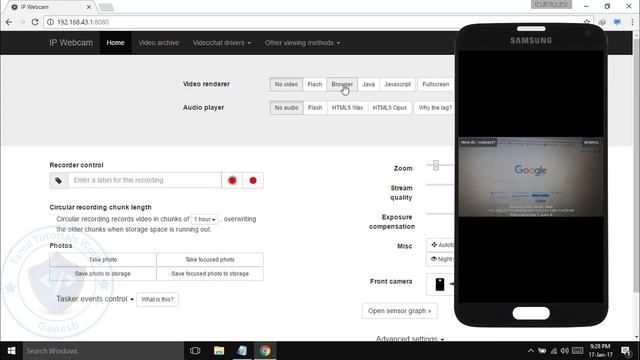The height and width of the screenshot is (360, 640).
Task: Reload the page with the refresh icon
Action: point(35,22)
